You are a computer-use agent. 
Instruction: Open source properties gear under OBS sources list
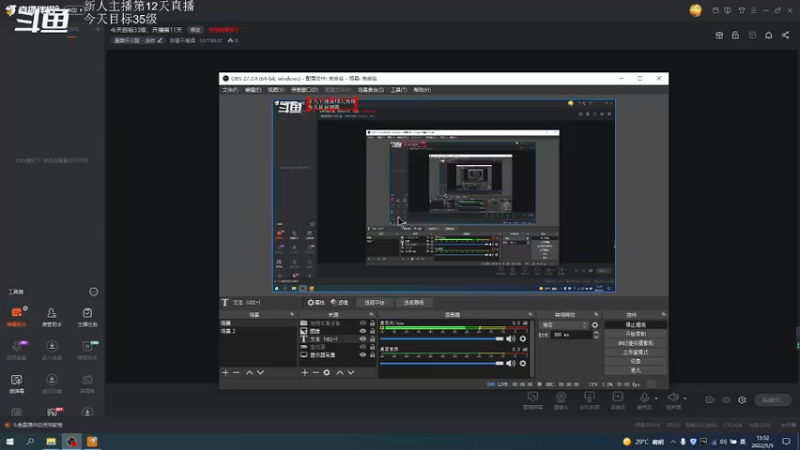327,372
